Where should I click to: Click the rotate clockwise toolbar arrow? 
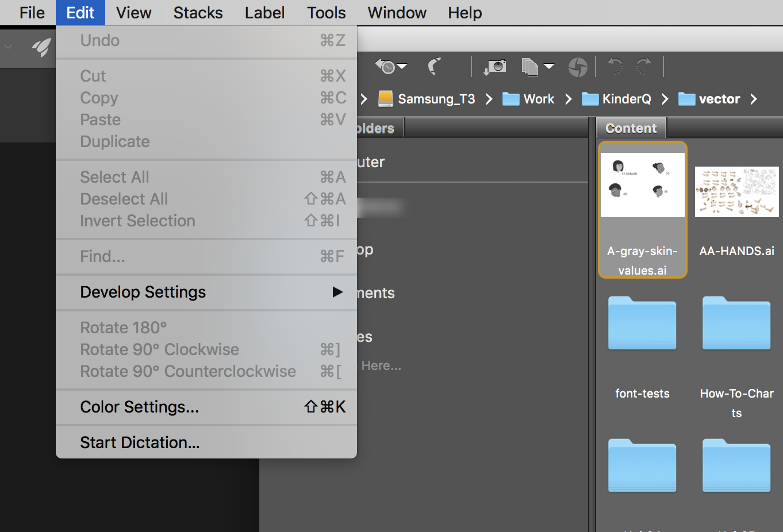644,67
